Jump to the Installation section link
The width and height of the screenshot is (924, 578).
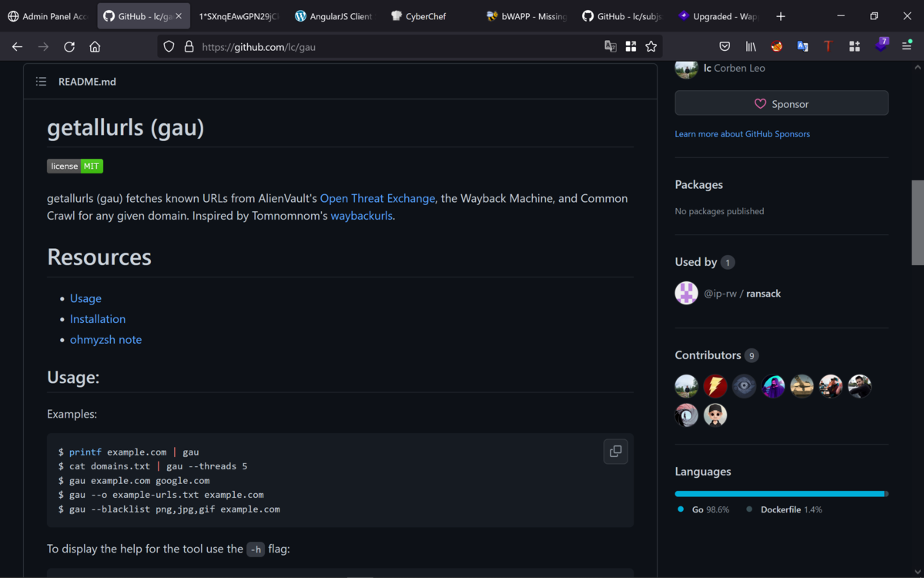(x=98, y=319)
